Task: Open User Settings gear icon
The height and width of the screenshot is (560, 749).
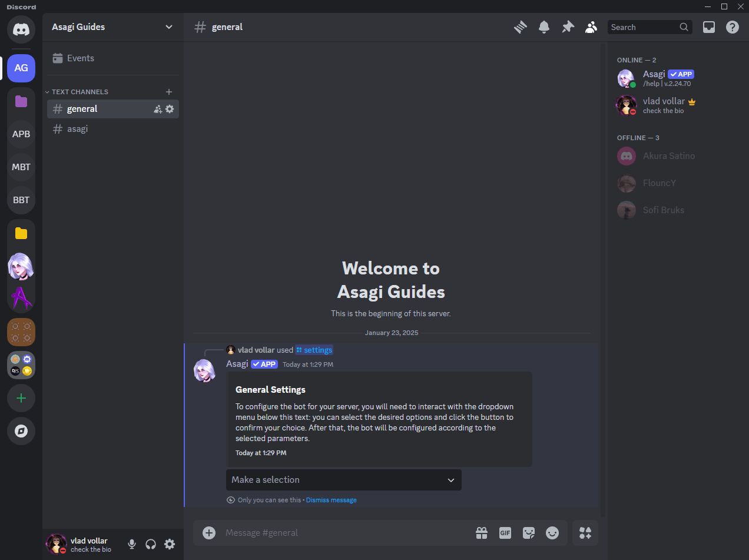Action: click(x=170, y=544)
